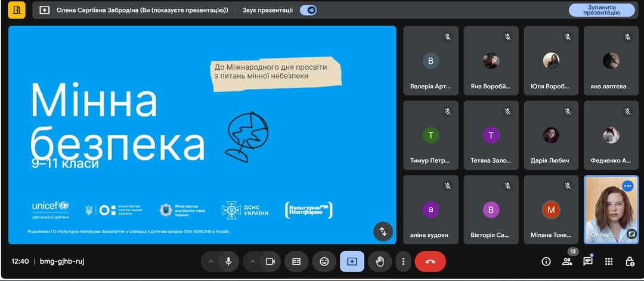Open the raise hand control
This screenshot has height=281, width=644.
tap(380, 262)
